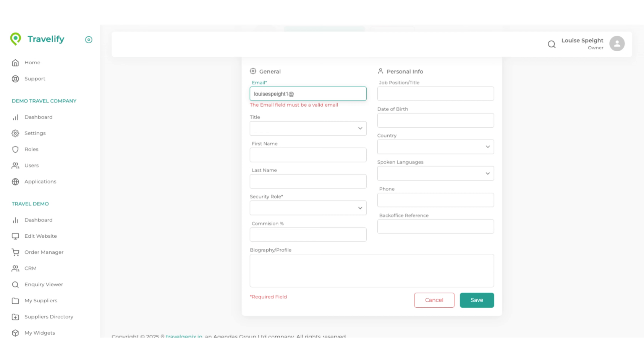
Task: Click the Biography/Profile text area
Action: (x=371, y=270)
